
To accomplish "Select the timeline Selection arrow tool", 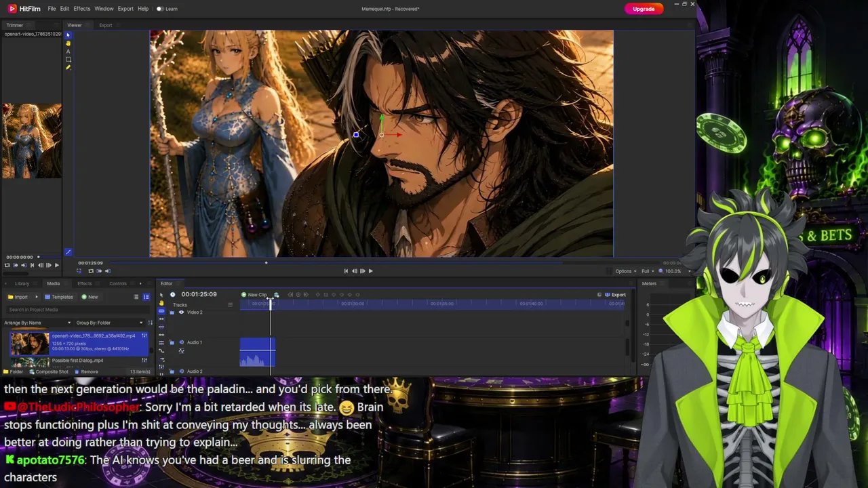I will coord(161,295).
